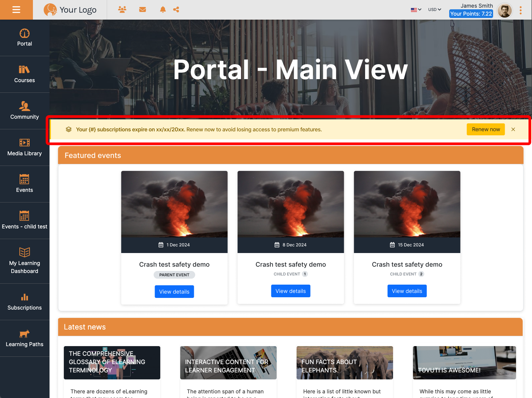Screen dimensions: 532x398
Task: Expand the USD currency dropdown
Action: [x=435, y=10]
